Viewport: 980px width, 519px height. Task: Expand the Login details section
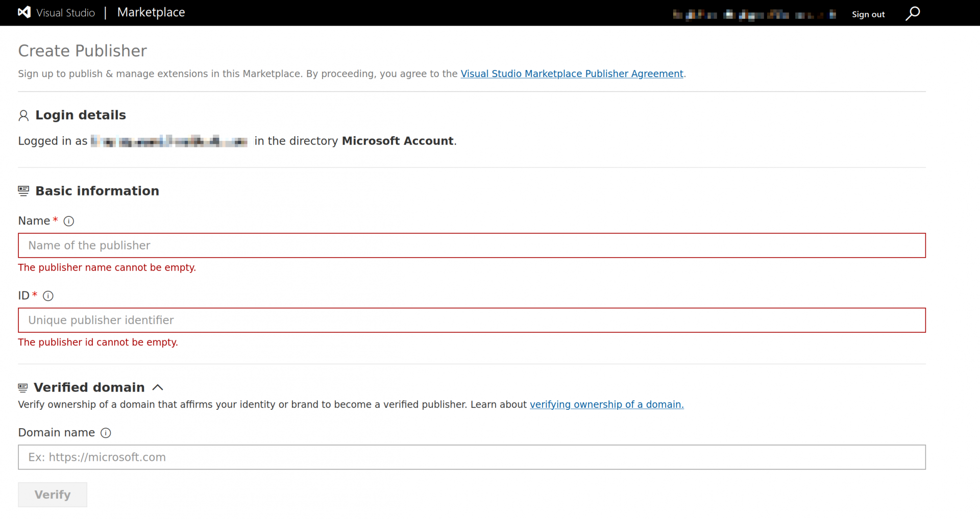[x=80, y=115]
